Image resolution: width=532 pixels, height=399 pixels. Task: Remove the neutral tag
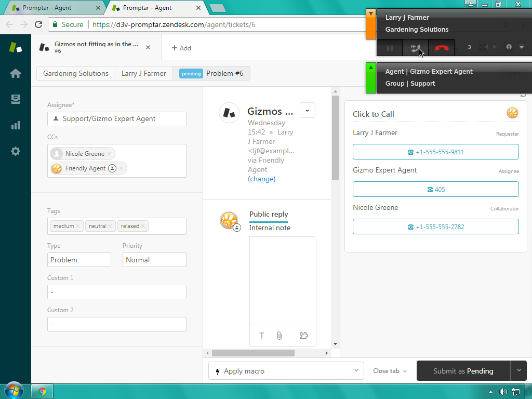(110, 226)
